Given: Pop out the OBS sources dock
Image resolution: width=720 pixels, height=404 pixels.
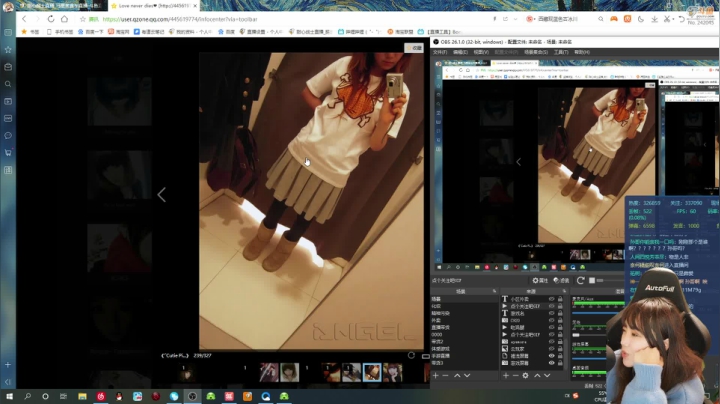Looking at the screenshot, I should (x=564, y=291).
